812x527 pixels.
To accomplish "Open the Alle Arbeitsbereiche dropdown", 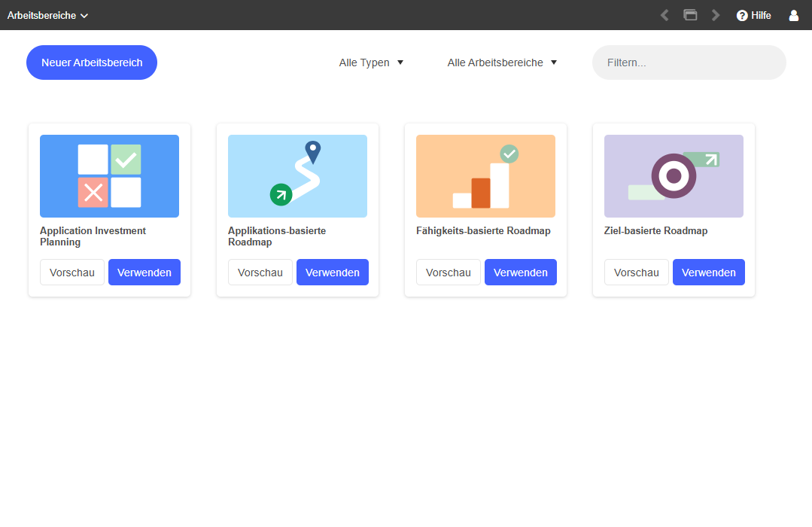I will (502, 62).
